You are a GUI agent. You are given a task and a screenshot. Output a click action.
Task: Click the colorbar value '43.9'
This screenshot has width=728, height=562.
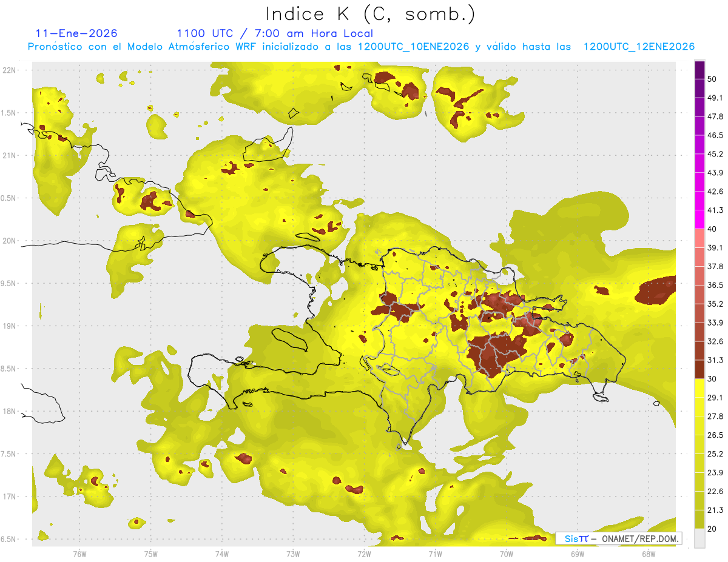point(716,173)
